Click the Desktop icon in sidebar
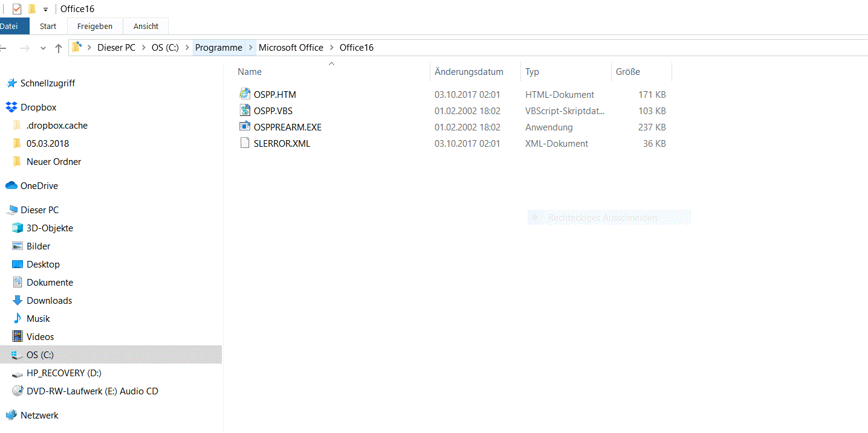 18,265
